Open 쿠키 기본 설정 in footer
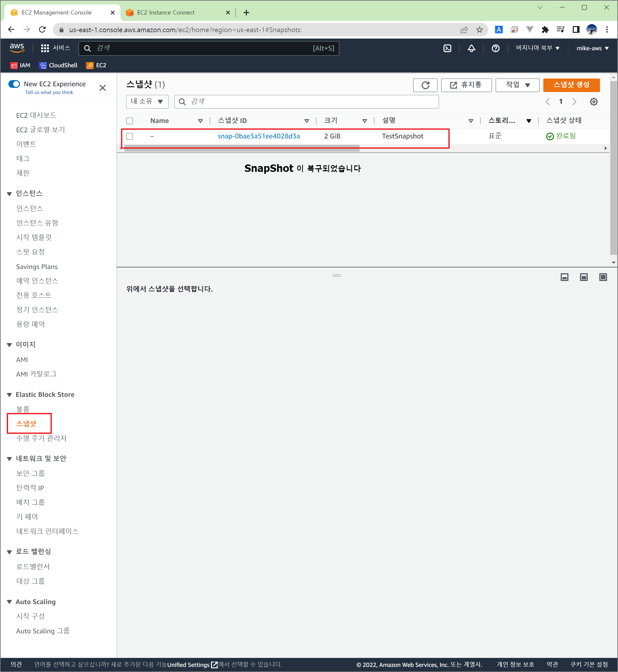 point(589,664)
